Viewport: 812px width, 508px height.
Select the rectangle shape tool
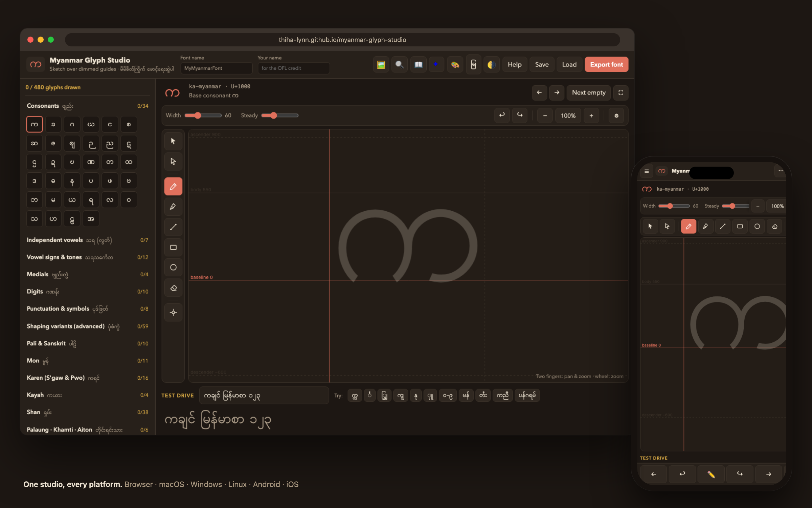pos(173,247)
